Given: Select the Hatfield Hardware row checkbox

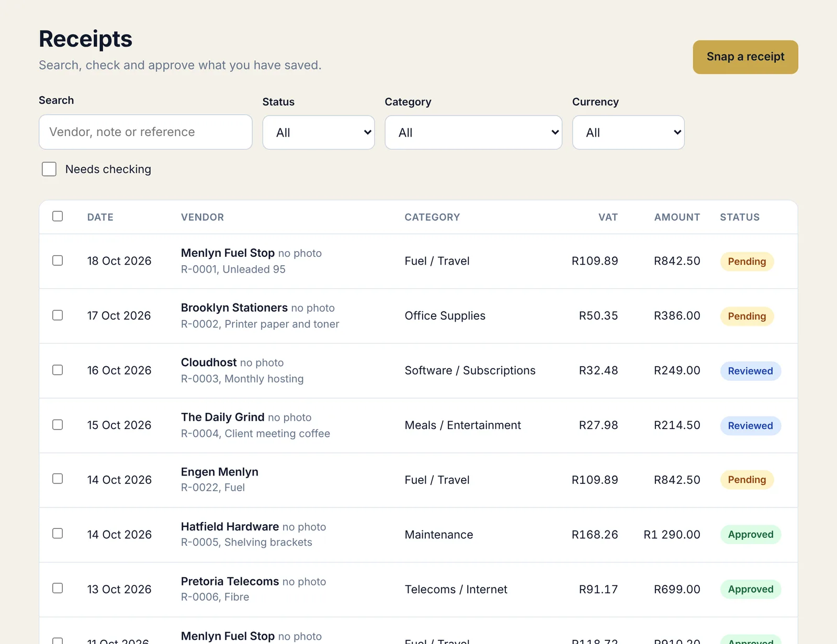Looking at the screenshot, I should tap(58, 533).
